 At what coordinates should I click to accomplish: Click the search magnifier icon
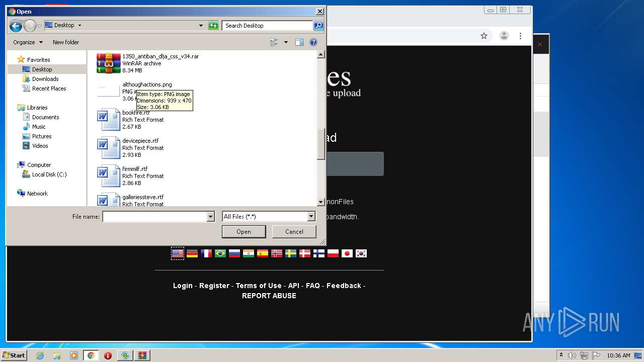[318, 26]
